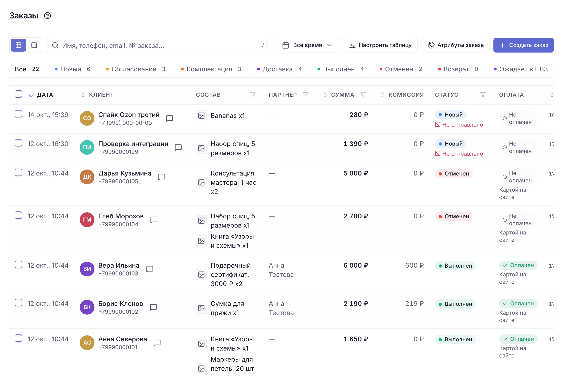Screen dimensions: 563x392
Task: Sort by Комиссия column arrows
Action: pyautogui.click(x=382, y=95)
